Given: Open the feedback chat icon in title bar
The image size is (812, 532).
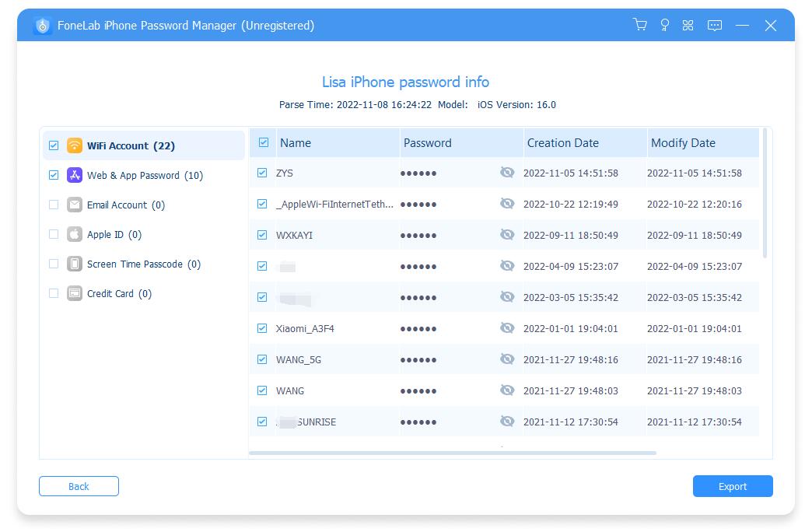Looking at the screenshot, I should [x=715, y=26].
